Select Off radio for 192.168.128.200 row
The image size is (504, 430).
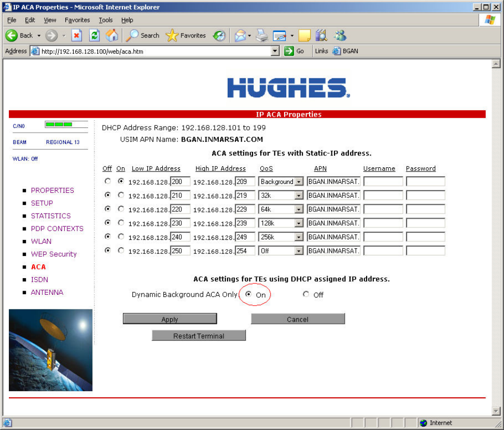[108, 181]
